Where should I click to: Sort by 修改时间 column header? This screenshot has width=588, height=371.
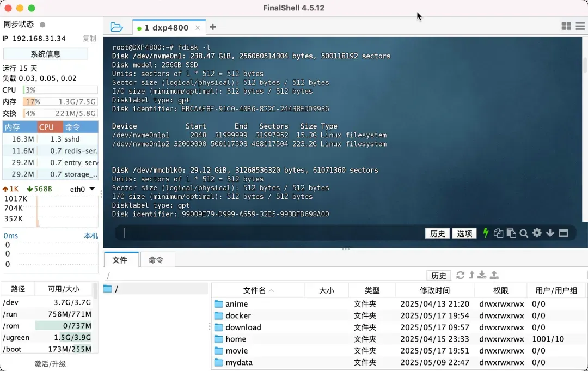(434, 290)
